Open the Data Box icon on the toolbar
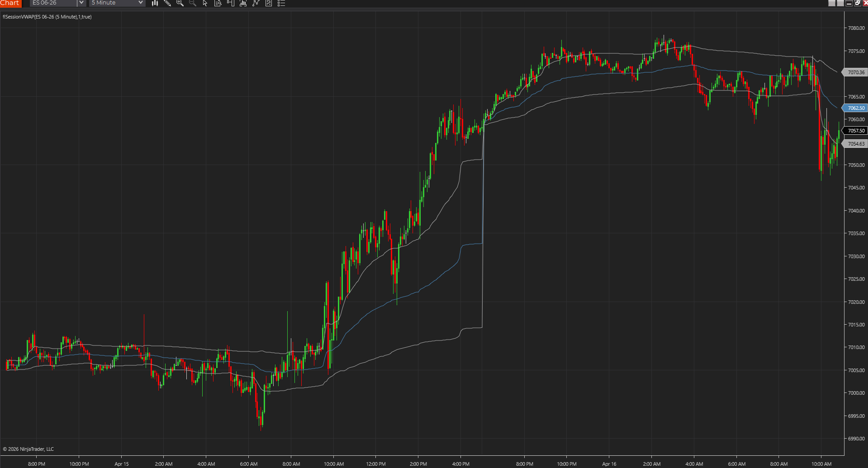The image size is (868, 468). click(x=218, y=3)
